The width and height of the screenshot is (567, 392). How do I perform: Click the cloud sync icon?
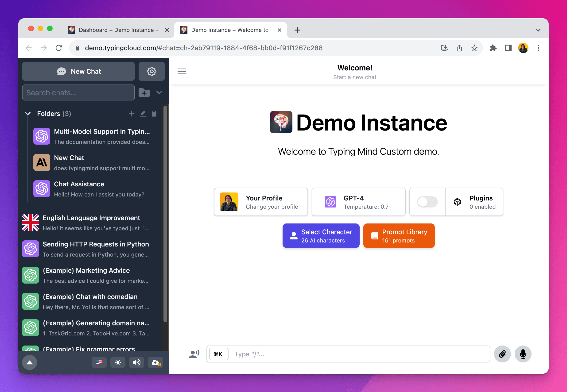tap(156, 362)
